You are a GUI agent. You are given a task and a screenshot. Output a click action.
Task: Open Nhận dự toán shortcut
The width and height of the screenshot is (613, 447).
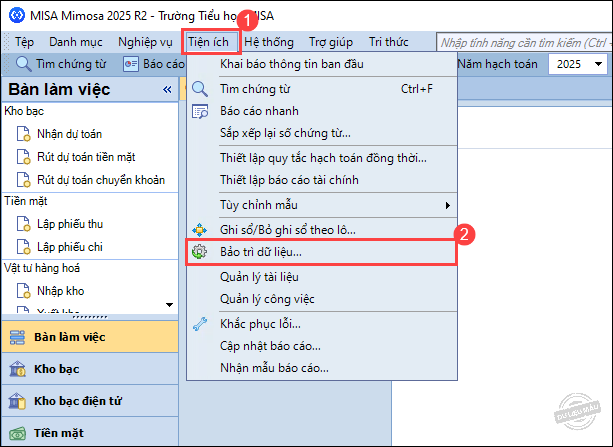(x=70, y=134)
